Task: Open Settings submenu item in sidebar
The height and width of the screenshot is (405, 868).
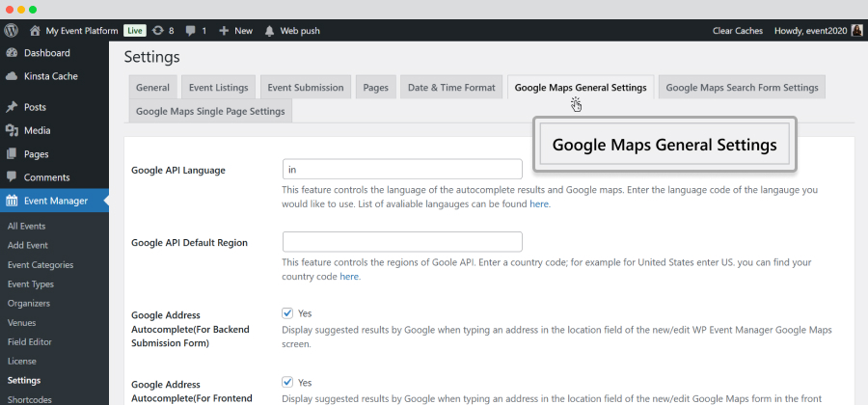Action: pos(24,381)
